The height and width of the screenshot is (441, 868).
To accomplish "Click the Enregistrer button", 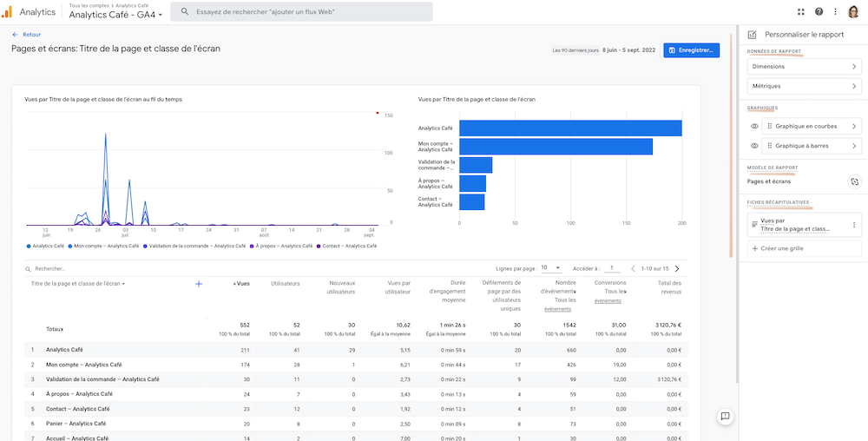I will [692, 50].
